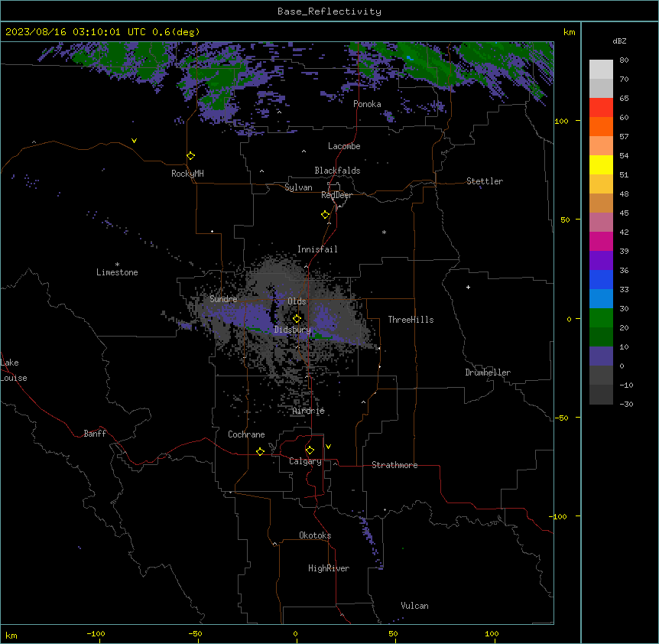Click the yellow V marker east of Calgary
The width and height of the screenshot is (659, 644).
(328, 447)
